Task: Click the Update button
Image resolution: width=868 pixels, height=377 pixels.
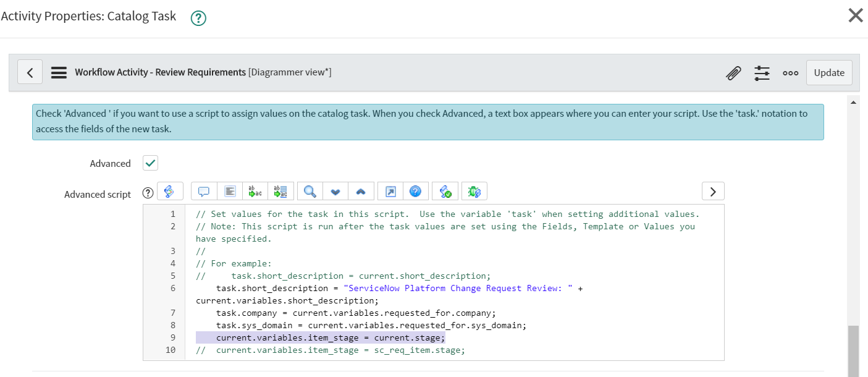Action: pos(829,72)
